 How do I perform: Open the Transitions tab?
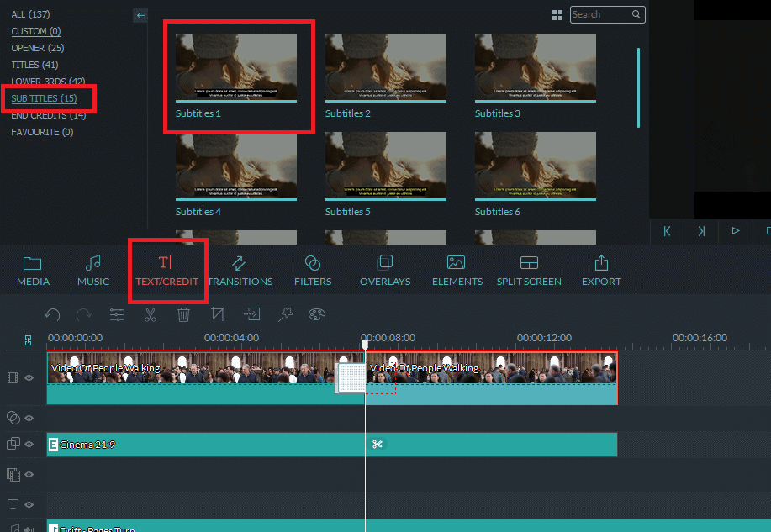click(x=240, y=271)
